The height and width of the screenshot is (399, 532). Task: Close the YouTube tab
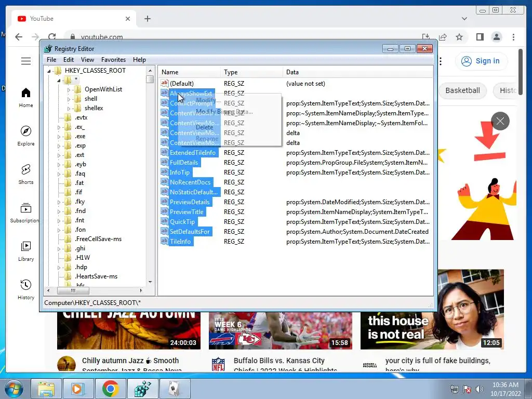tap(128, 19)
